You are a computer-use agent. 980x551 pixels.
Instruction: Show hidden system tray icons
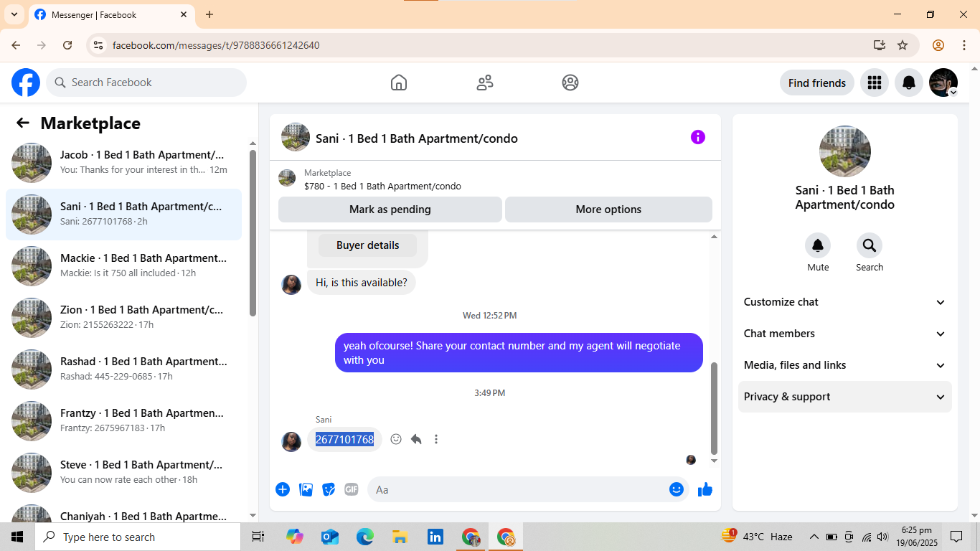(814, 537)
